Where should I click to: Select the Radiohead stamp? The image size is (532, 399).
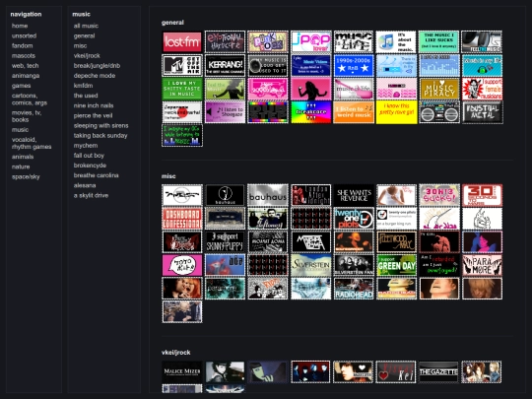click(x=354, y=289)
